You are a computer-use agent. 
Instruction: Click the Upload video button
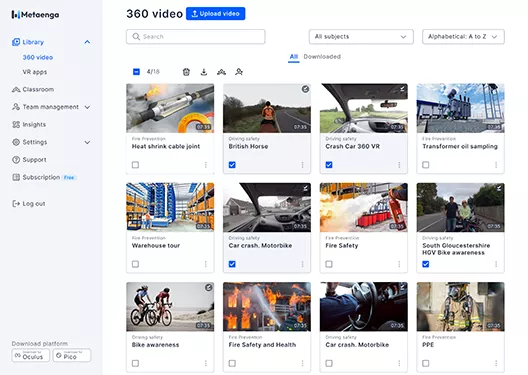[216, 14]
